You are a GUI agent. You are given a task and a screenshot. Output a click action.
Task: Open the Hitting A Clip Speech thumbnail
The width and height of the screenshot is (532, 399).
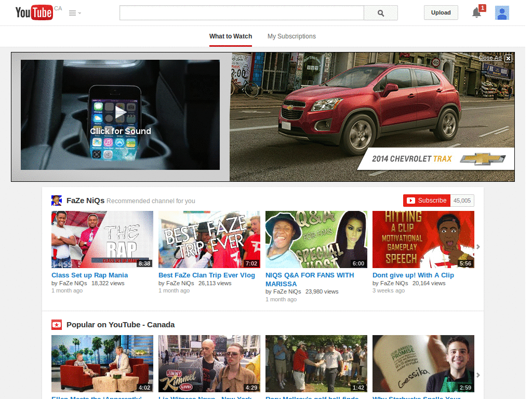[423, 240]
